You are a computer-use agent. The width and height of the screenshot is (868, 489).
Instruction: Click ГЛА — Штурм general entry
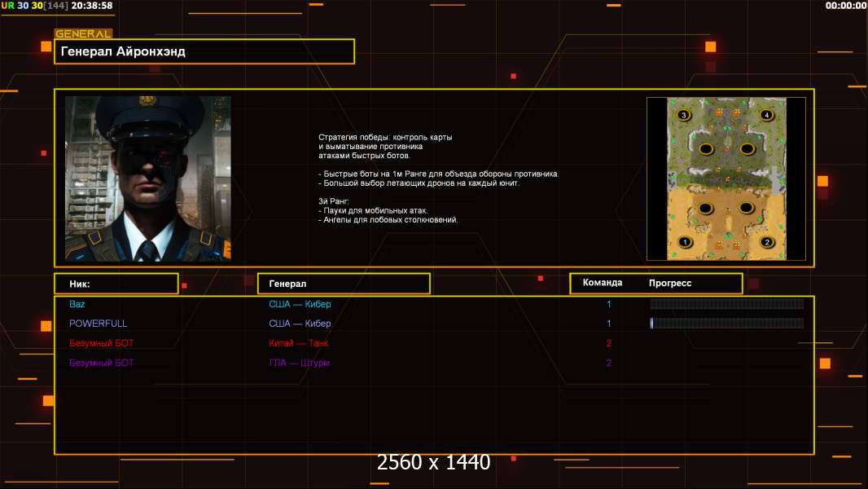(299, 363)
